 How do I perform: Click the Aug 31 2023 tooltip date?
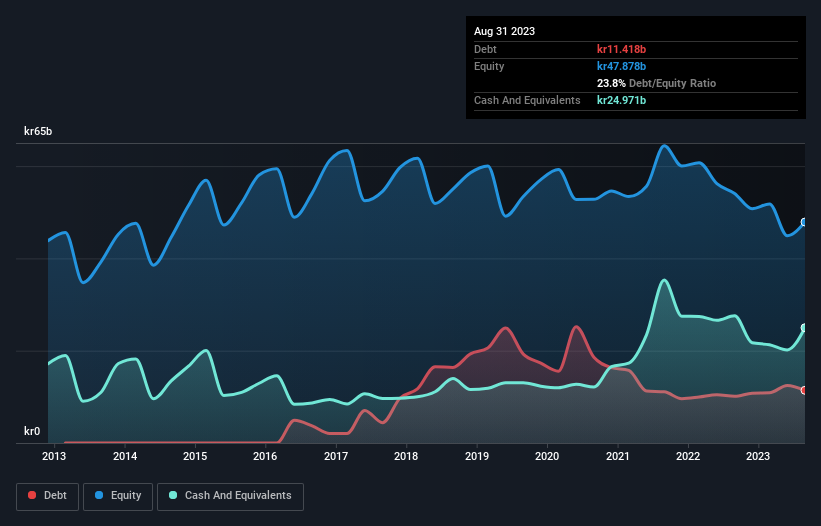tap(504, 31)
